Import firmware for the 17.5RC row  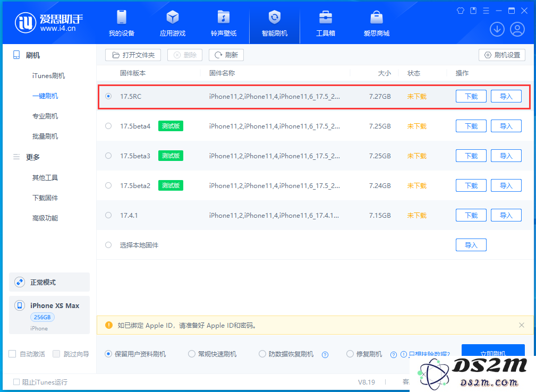point(506,96)
